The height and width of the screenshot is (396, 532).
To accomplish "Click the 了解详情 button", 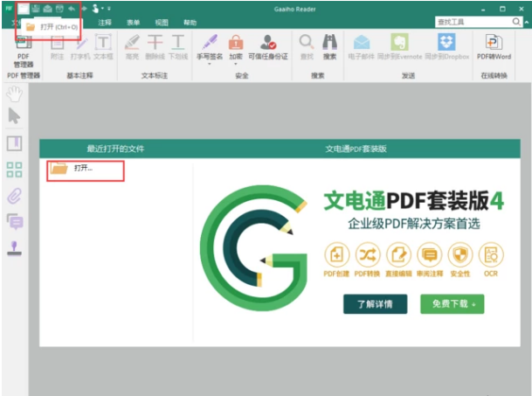I will point(376,304).
